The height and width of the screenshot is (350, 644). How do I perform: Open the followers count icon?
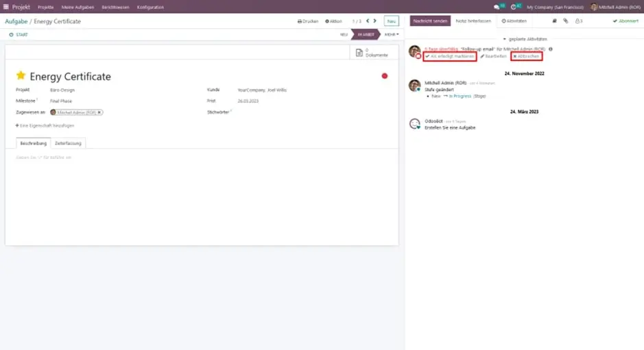click(579, 21)
